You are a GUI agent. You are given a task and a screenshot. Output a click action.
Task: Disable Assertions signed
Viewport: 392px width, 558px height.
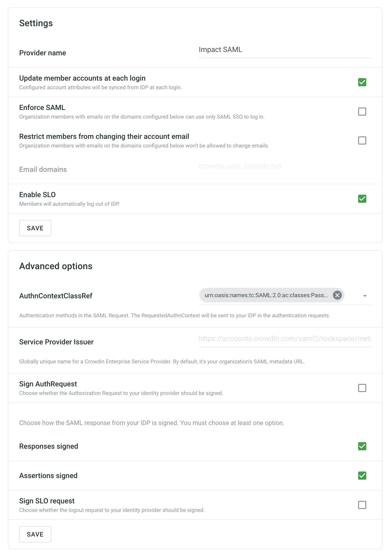click(362, 475)
